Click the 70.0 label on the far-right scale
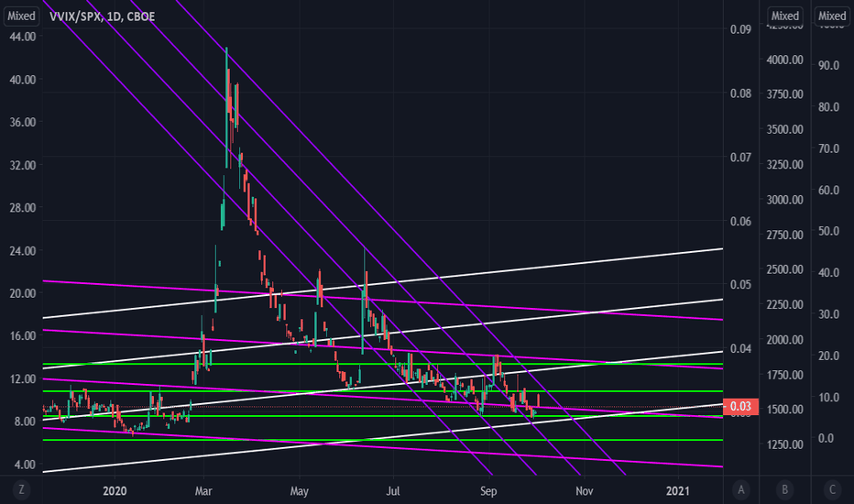Viewport: 854px width, 504px height. (828, 148)
